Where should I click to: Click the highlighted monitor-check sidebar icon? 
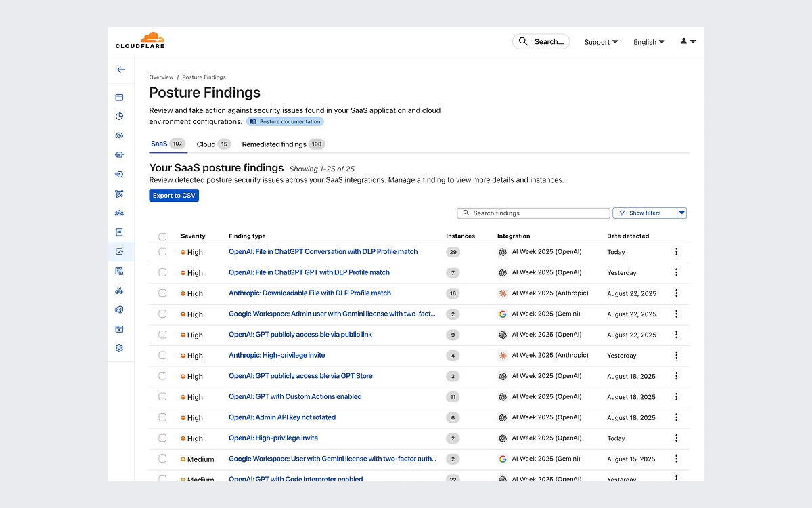pyautogui.click(x=119, y=251)
